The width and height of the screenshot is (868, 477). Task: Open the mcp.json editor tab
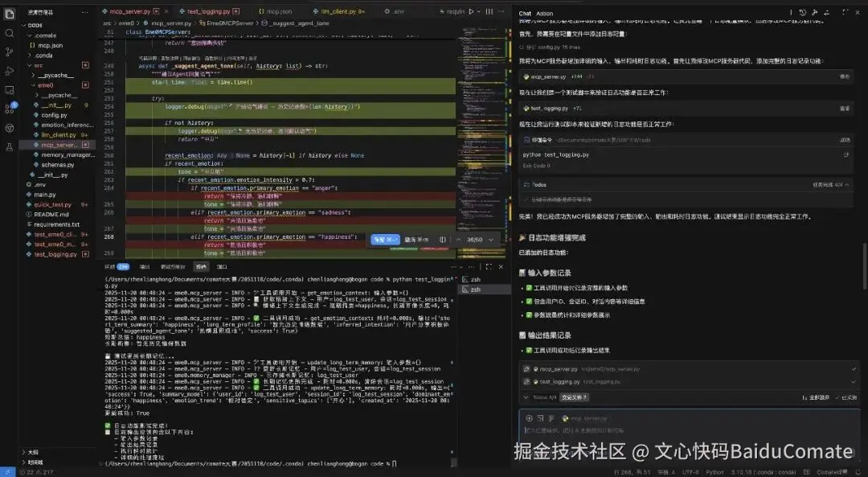[x=276, y=11]
